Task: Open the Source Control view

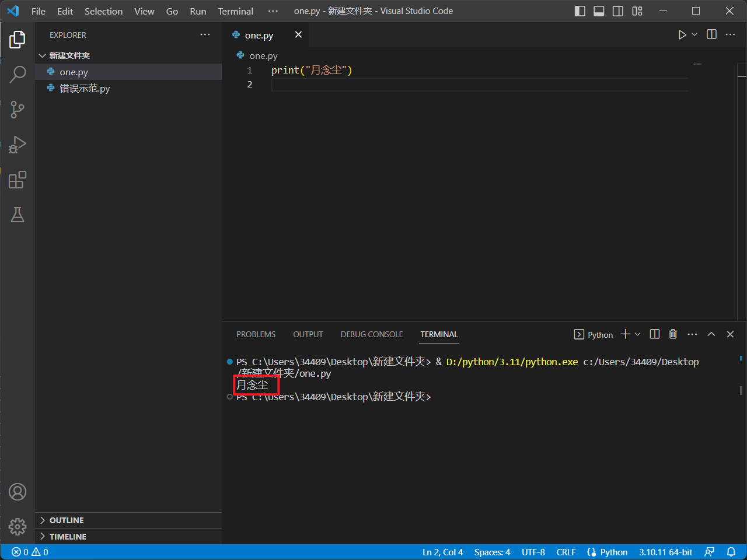Action: (x=18, y=109)
